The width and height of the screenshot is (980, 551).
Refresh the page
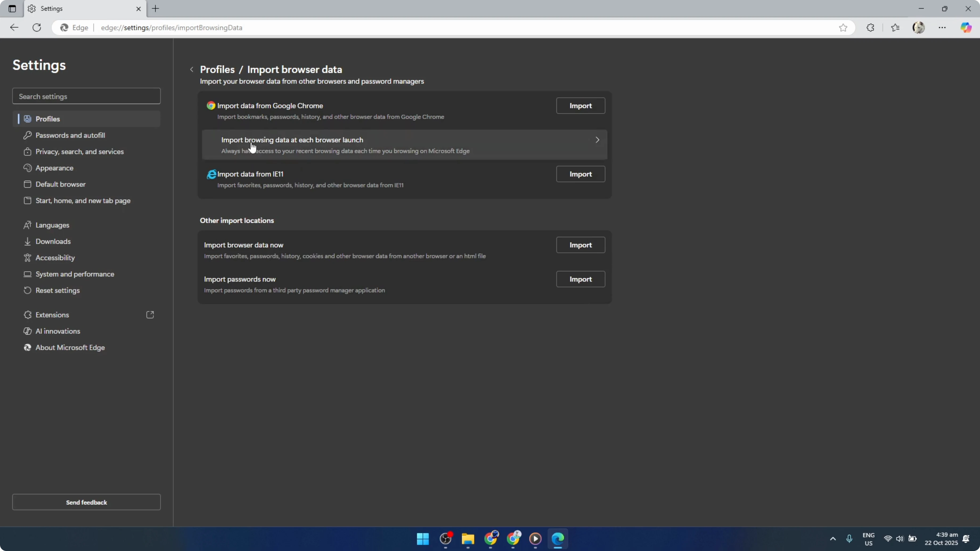(x=37, y=27)
